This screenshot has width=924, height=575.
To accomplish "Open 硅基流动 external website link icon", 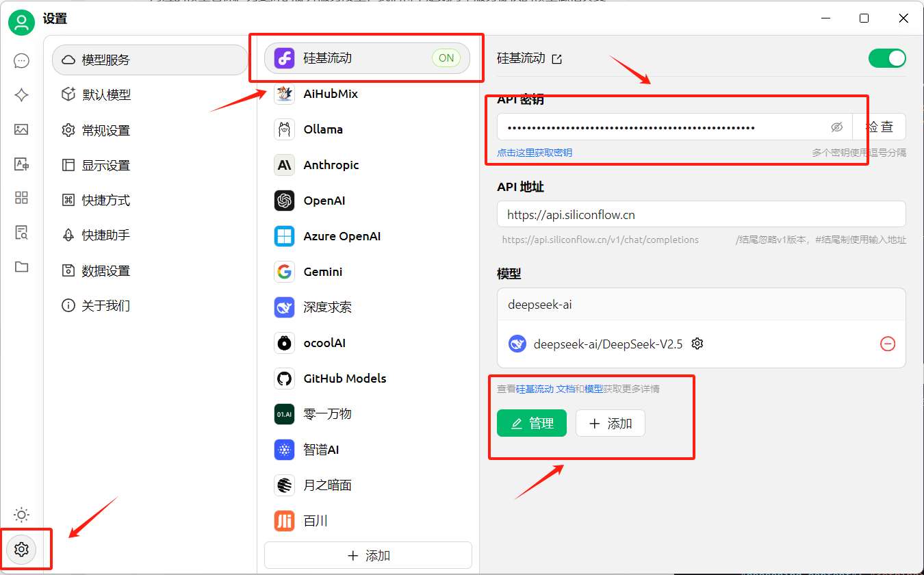I will [x=557, y=59].
